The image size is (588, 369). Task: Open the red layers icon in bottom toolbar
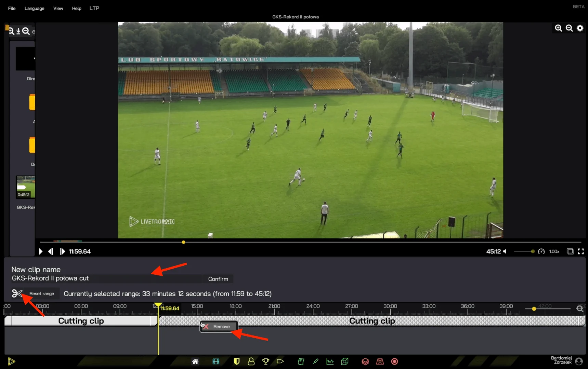click(365, 361)
